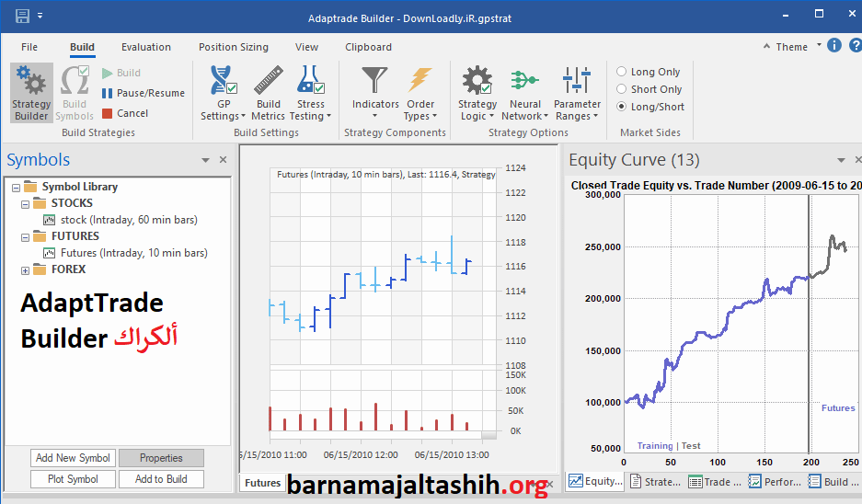862x504 pixels.
Task: Click the FOREX folder icon
Action: (40, 269)
